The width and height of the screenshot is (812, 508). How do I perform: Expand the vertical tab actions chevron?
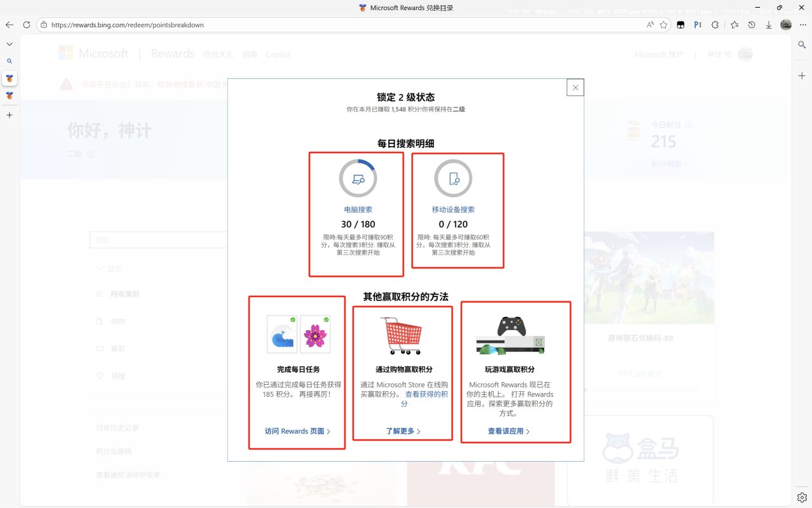(x=10, y=44)
